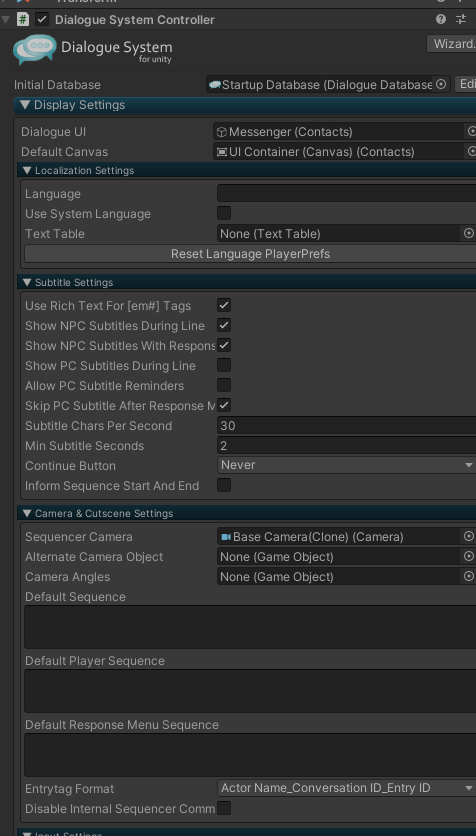
Task: Uncheck Show NPC Subtitles With Responses
Action: tap(224, 345)
